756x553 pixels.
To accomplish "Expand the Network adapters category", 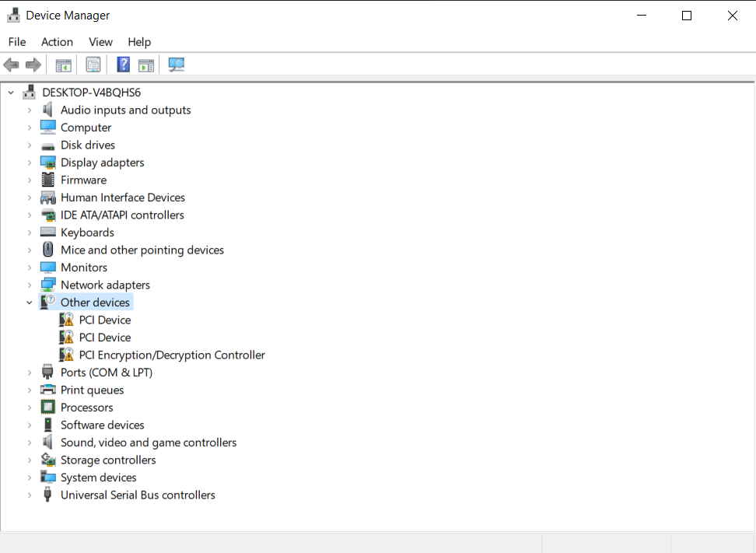I will (x=30, y=285).
